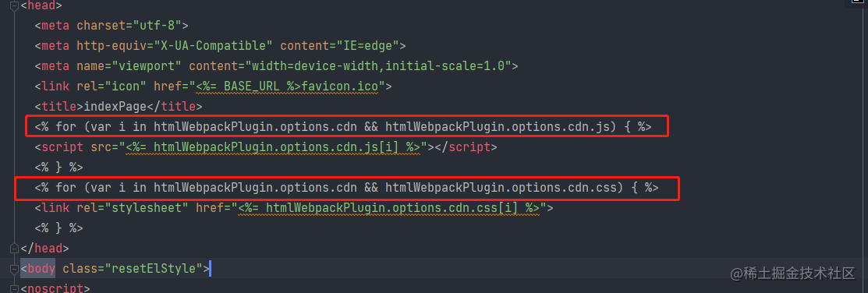Click the X-UA-Compatible attribute value
Screen dimensions: 868x293
[x=214, y=46]
